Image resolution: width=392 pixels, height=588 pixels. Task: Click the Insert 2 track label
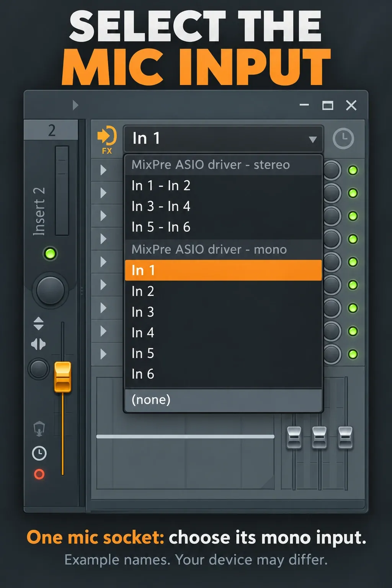click(x=39, y=211)
